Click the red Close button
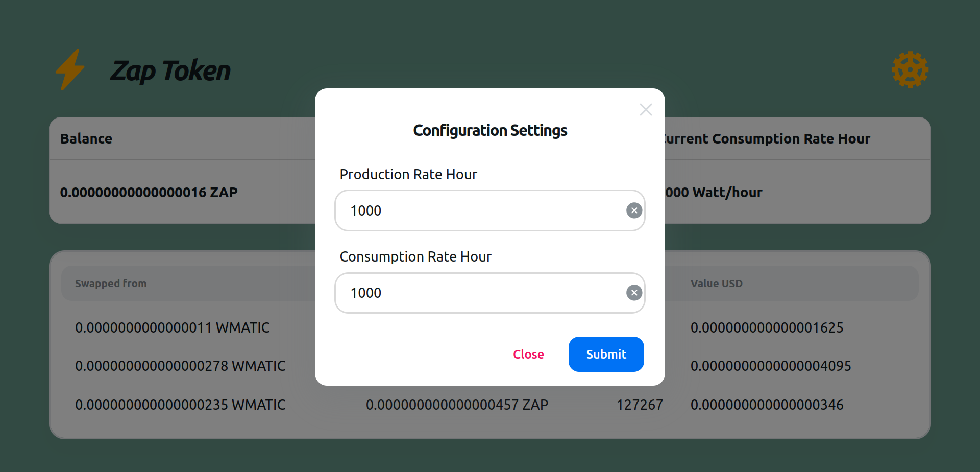Screen dimensions: 980x472 528,354
